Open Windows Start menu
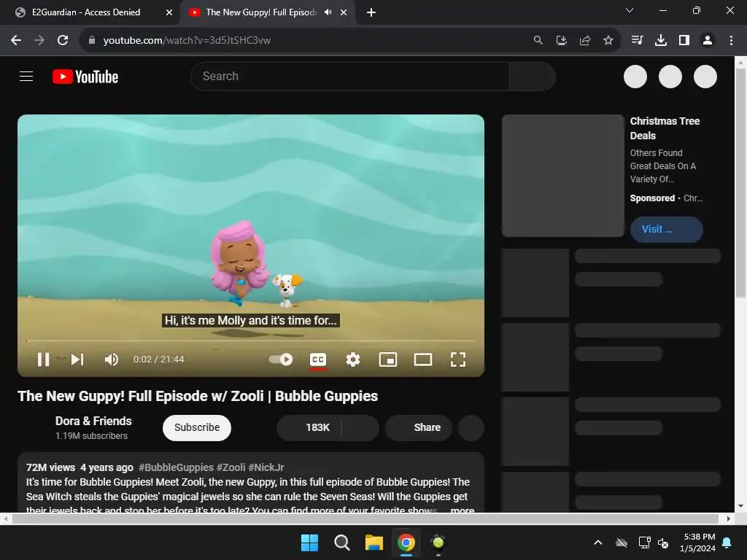This screenshot has height=560, width=747. coord(309,542)
